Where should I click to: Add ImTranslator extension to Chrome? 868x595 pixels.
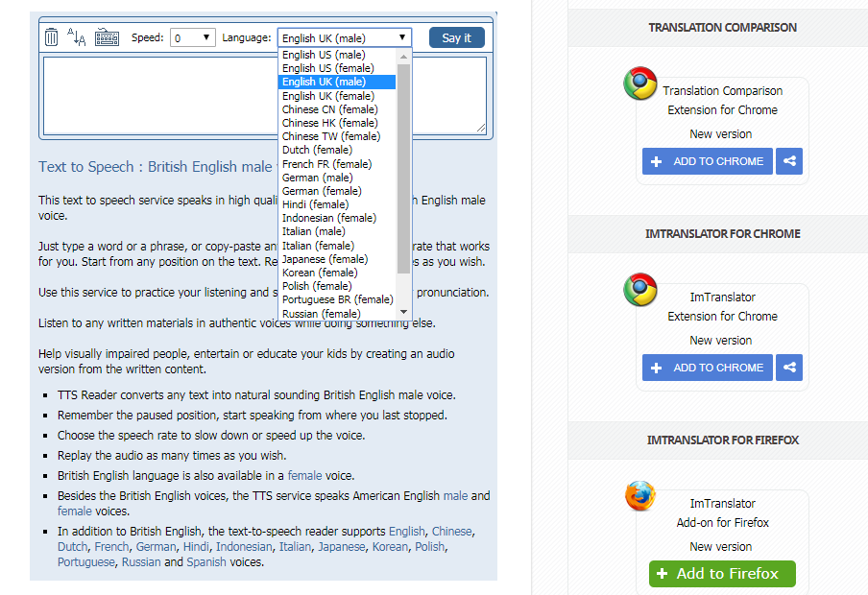[x=708, y=368]
